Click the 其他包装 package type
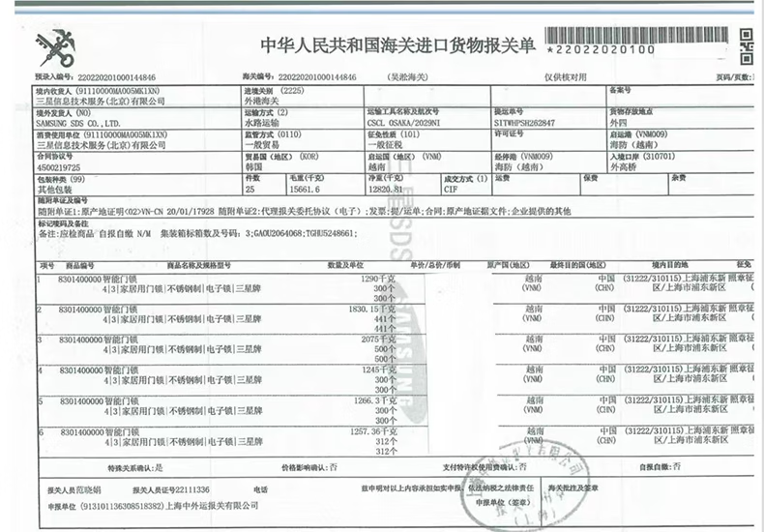 [54, 190]
